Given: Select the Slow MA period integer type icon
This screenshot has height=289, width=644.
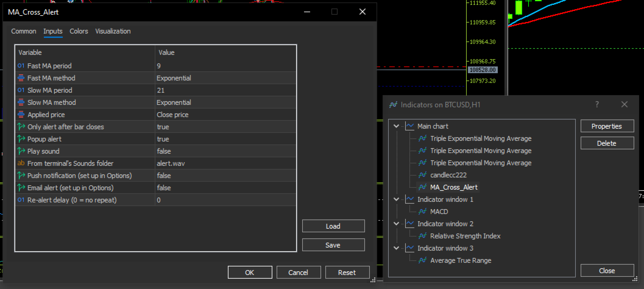Looking at the screenshot, I should coord(21,90).
